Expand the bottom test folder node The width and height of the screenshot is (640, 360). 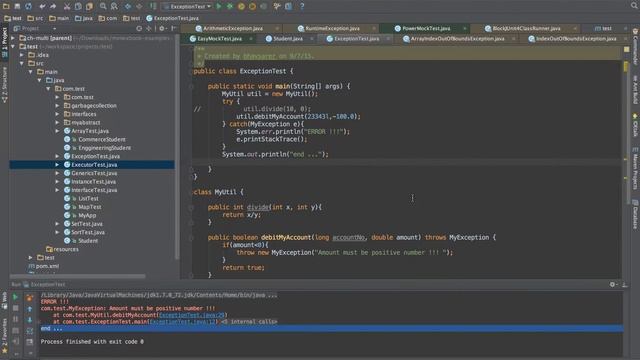pos(31,258)
